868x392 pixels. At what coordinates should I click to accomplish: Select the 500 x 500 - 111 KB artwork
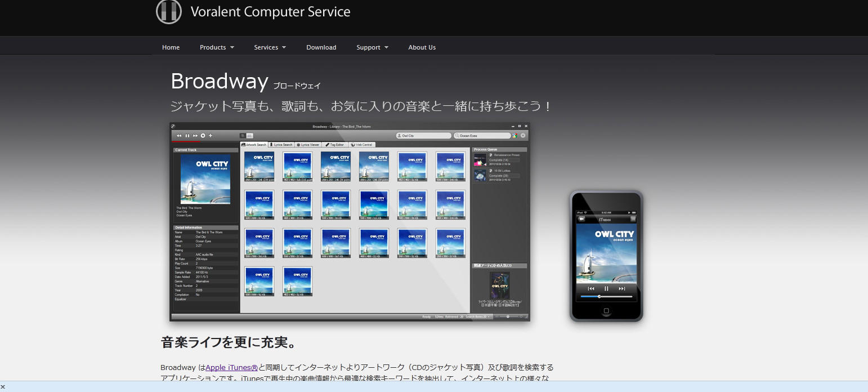(374, 205)
